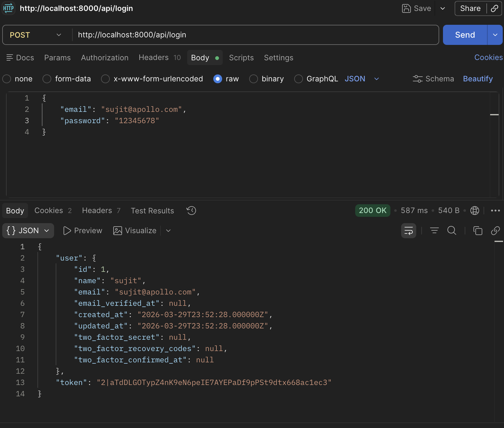Click the 540 B response size
Screen dimensions: 504x428
click(449, 210)
